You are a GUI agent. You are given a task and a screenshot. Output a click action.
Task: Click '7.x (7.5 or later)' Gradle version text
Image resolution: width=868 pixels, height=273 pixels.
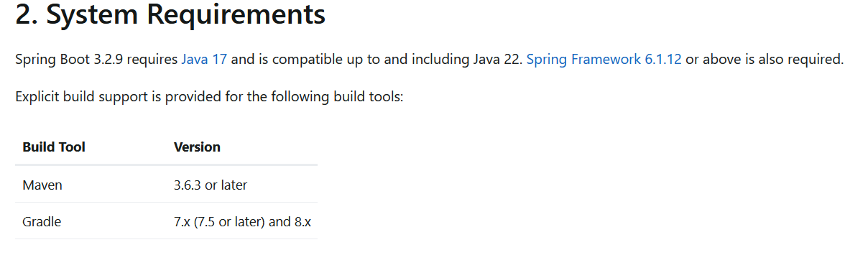point(219,222)
